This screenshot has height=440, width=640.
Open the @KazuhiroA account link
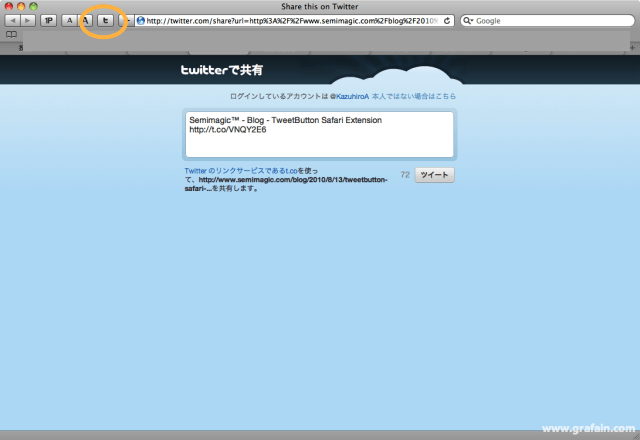(x=349, y=96)
